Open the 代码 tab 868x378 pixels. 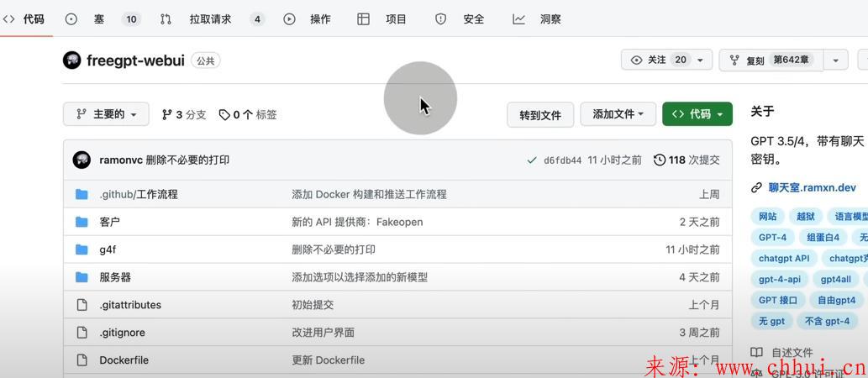coord(24,19)
